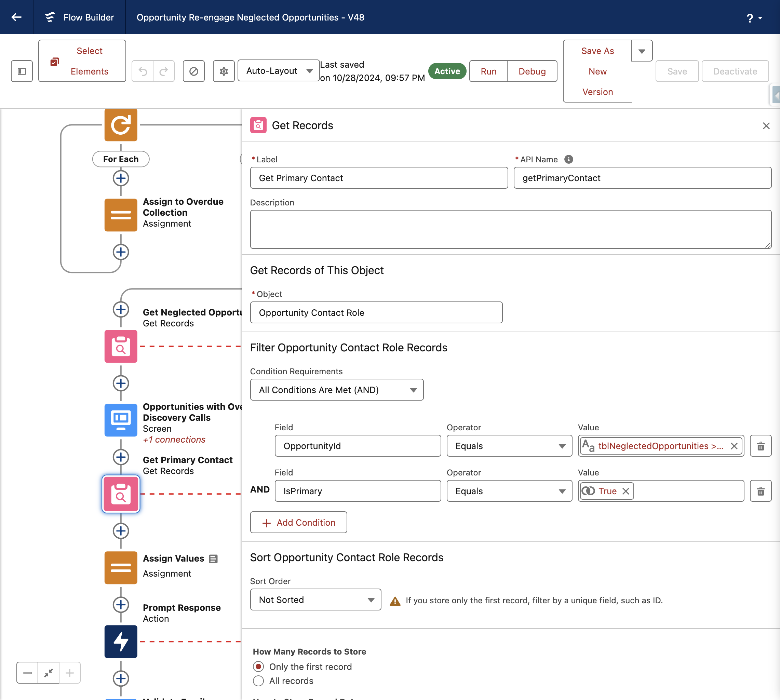Click the Object field Opportunity Contact Role

pos(376,312)
